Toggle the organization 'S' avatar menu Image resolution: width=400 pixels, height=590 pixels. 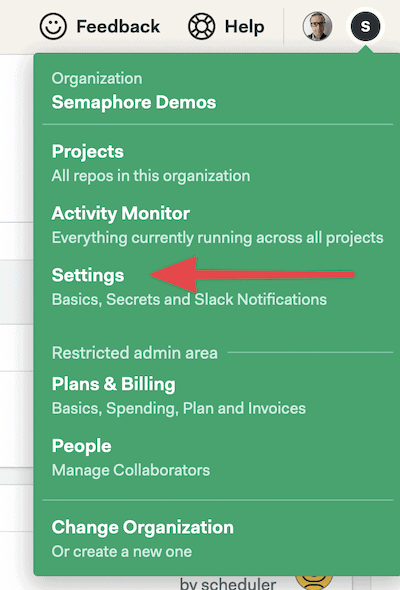pyautogui.click(x=365, y=26)
